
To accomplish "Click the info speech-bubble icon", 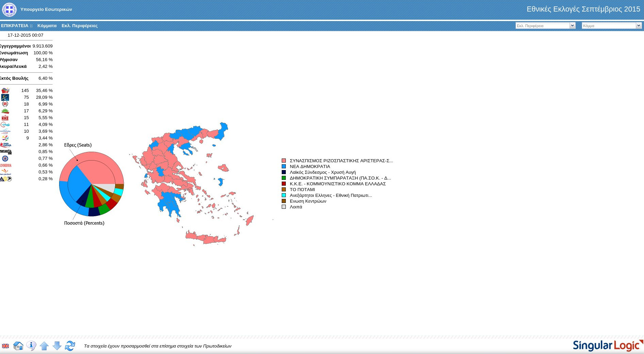I will click(31, 346).
